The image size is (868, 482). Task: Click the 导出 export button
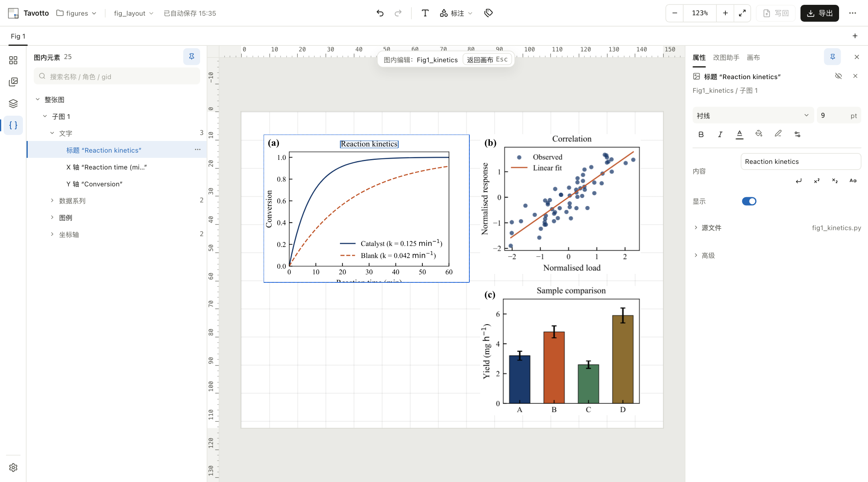tap(820, 13)
